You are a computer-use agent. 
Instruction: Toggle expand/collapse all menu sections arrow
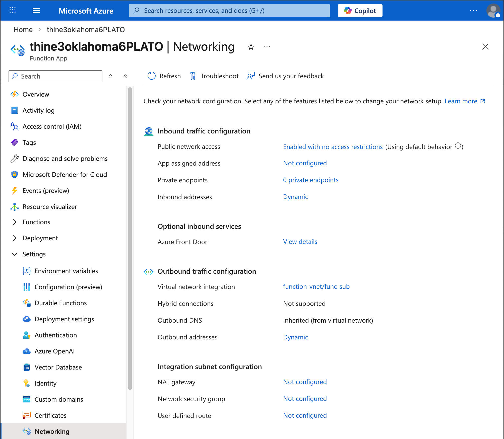click(x=110, y=76)
